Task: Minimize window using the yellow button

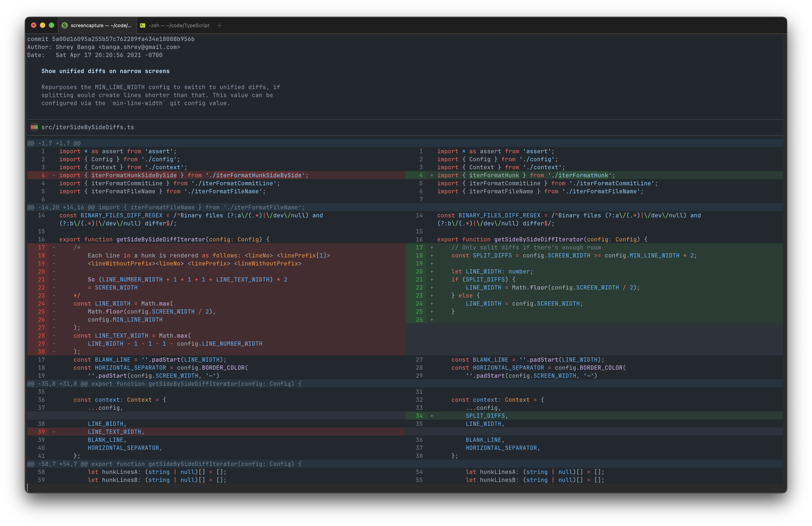Action: (42, 25)
